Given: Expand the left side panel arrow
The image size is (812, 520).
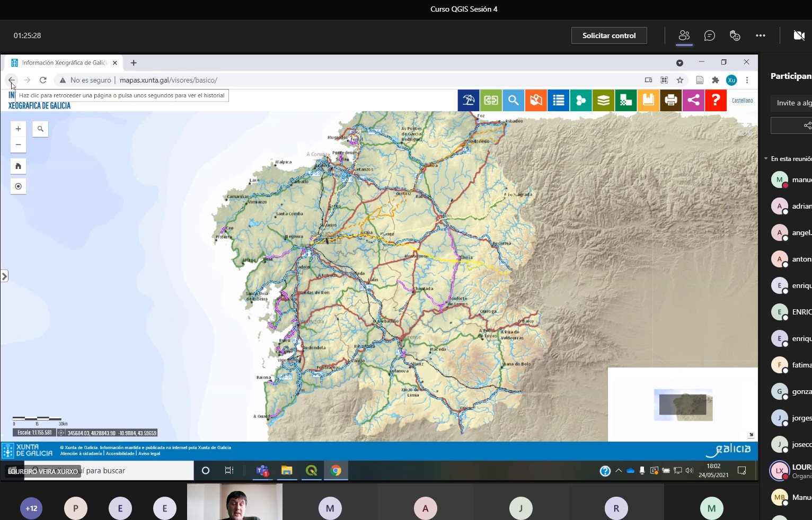Looking at the screenshot, I should (x=4, y=276).
